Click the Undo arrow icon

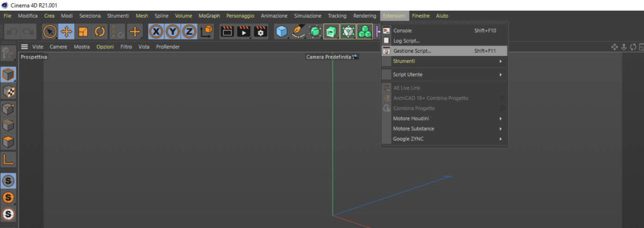[13, 31]
